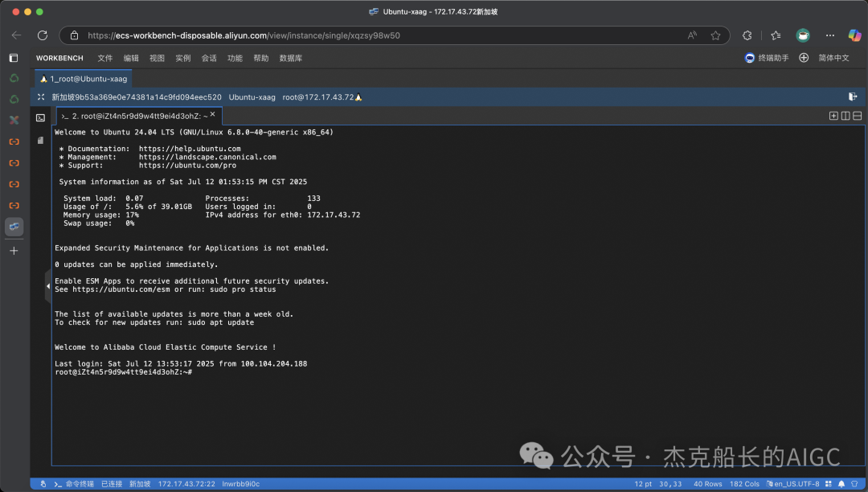Open the 视图 menu

pos(157,58)
